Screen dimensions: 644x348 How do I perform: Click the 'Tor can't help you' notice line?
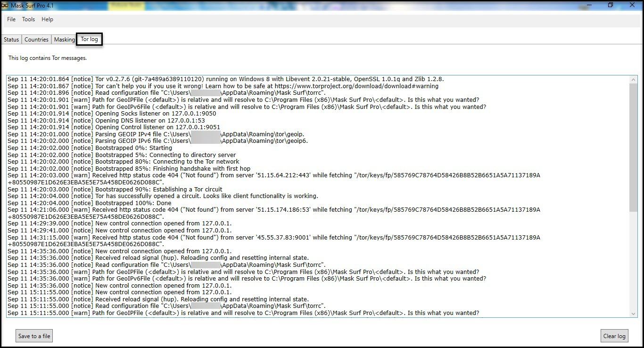[x=223, y=86]
